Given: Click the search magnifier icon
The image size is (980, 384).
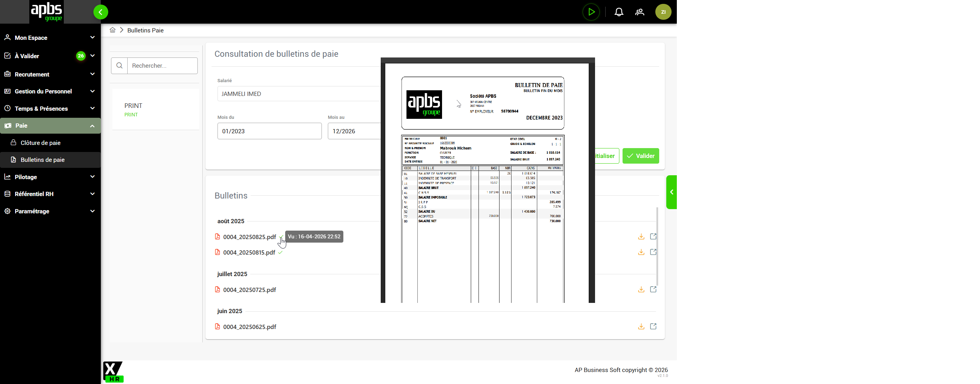Looking at the screenshot, I should (x=119, y=66).
